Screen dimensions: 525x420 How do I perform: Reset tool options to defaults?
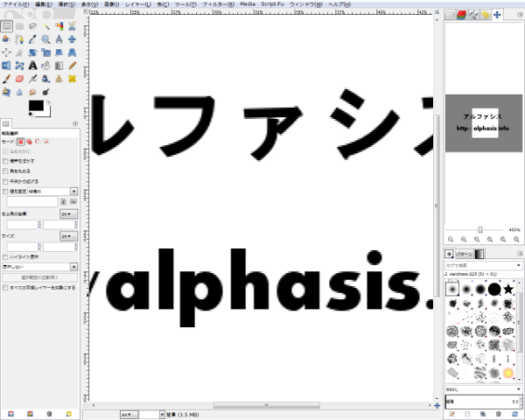pyautogui.click(x=68, y=414)
